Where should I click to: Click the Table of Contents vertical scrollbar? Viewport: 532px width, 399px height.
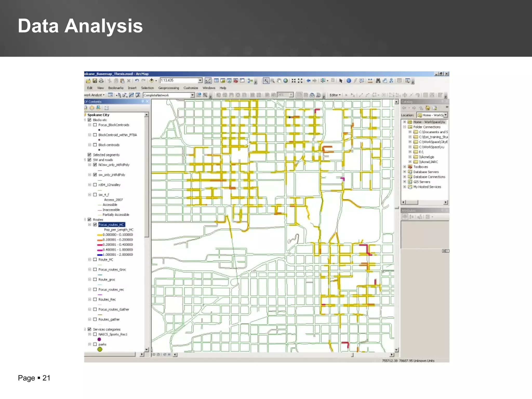(x=147, y=232)
